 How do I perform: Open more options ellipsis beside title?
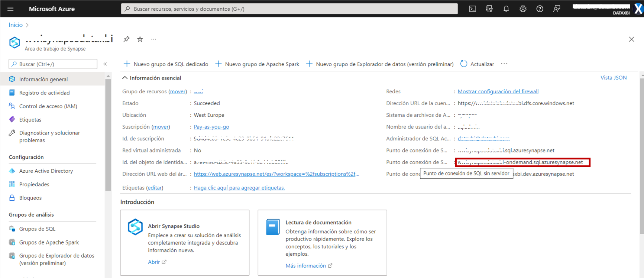tap(153, 39)
